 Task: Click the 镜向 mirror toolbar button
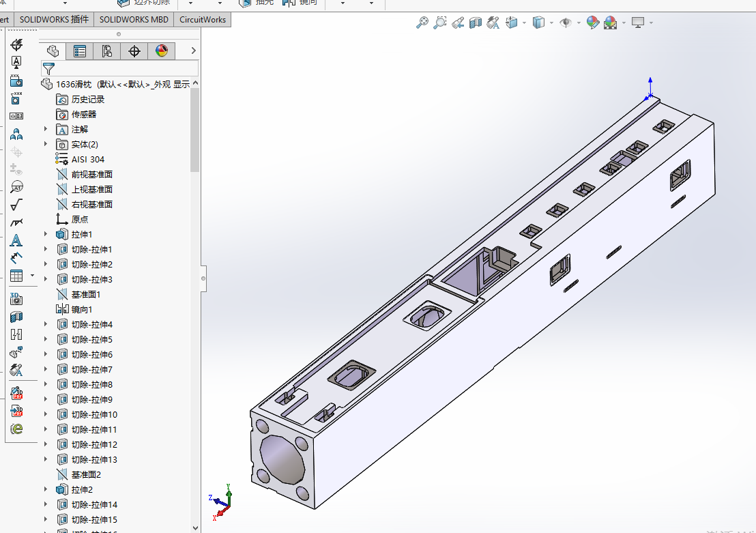pyautogui.click(x=300, y=3)
